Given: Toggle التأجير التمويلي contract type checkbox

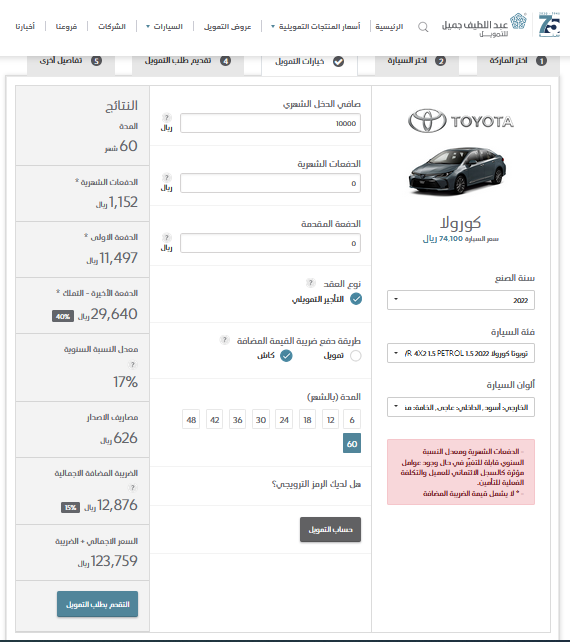Looking at the screenshot, I should [356, 299].
